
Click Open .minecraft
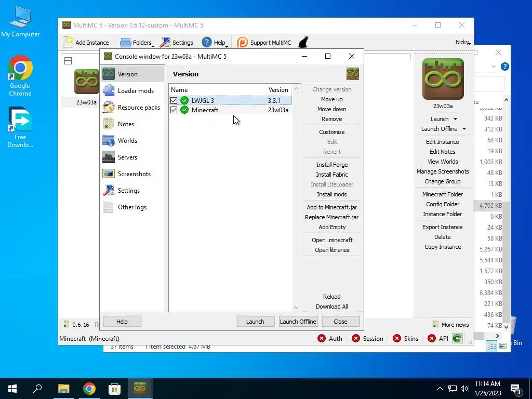332,240
